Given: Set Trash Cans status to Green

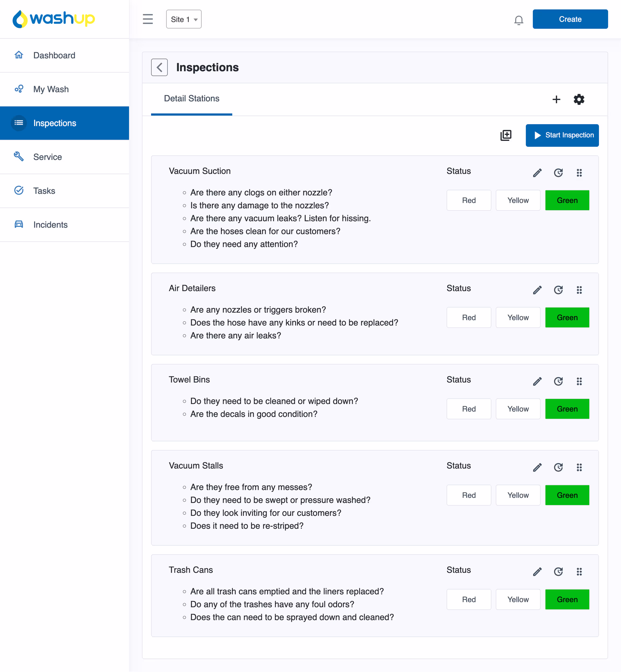Looking at the screenshot, I should (567, 599).
